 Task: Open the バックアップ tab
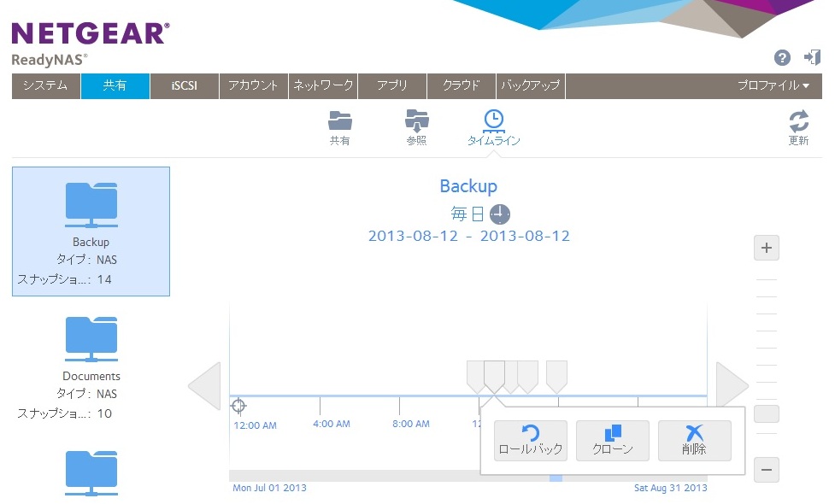(x=531, y=85)
